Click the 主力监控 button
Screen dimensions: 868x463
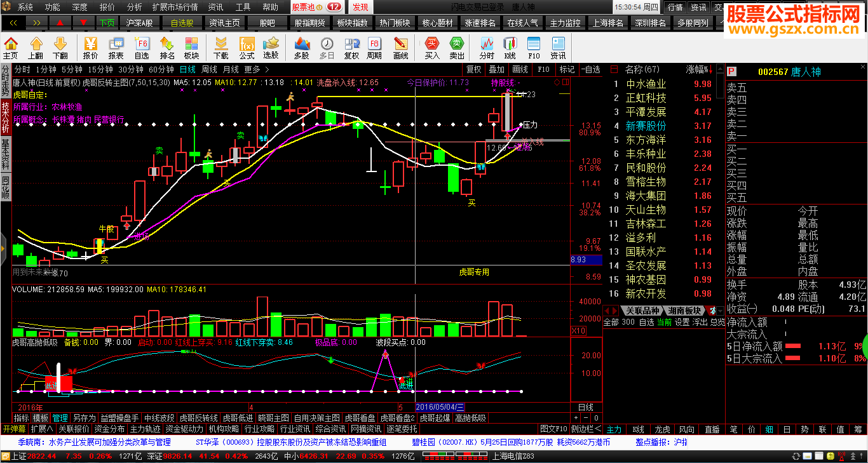(x=566, y=22)
